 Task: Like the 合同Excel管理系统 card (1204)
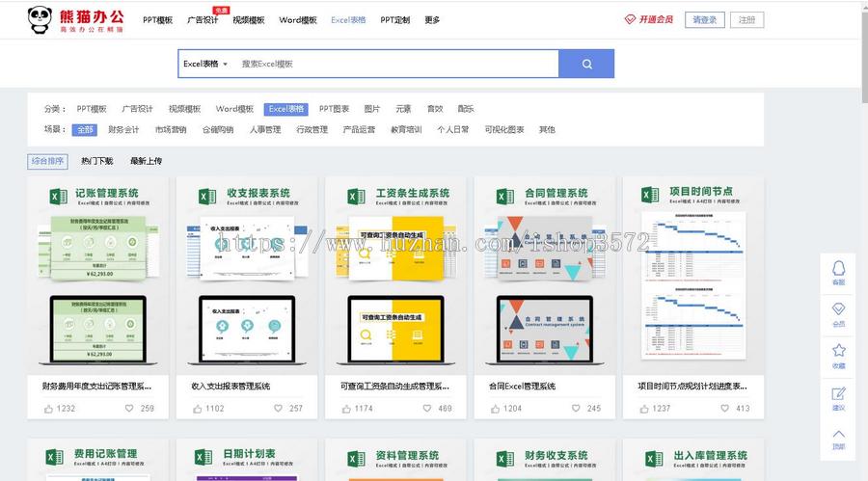pos(496,409)
